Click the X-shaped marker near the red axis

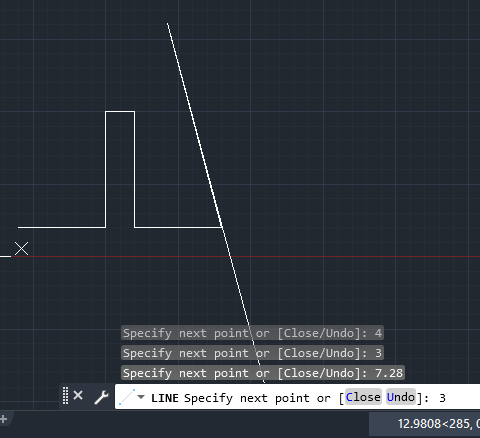pyautogui.click(x=22, y=249)
